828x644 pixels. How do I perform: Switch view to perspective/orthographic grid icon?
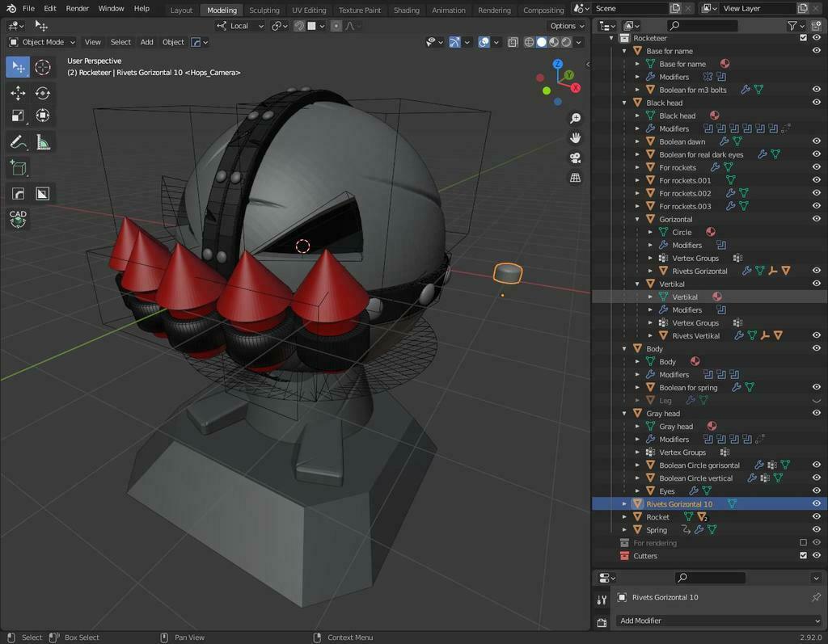576,177
